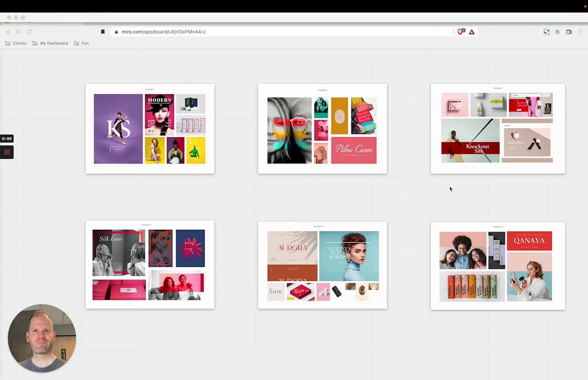Viewport: 588px width, 380px height.
Task: Bookmark this page with the bookmark icon
Action: 103,32
